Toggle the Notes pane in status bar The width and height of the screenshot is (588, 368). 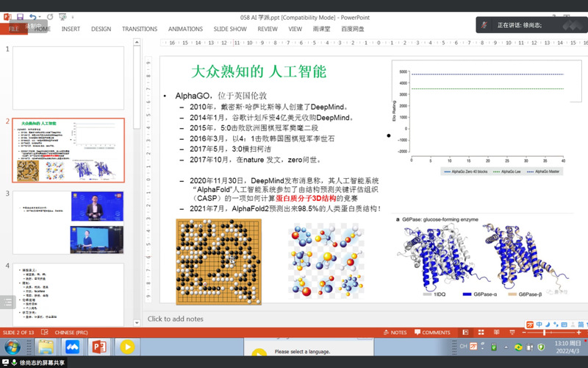tap(395, 333)
